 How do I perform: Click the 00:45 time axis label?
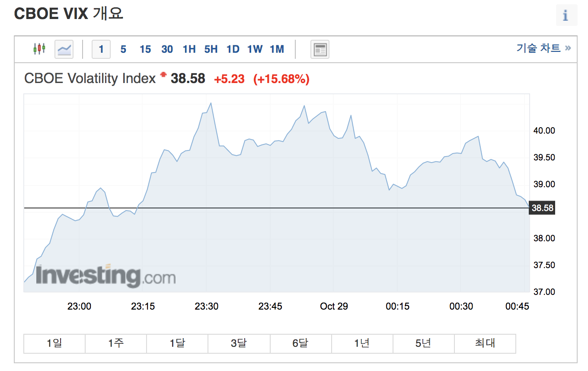(517, 306)
